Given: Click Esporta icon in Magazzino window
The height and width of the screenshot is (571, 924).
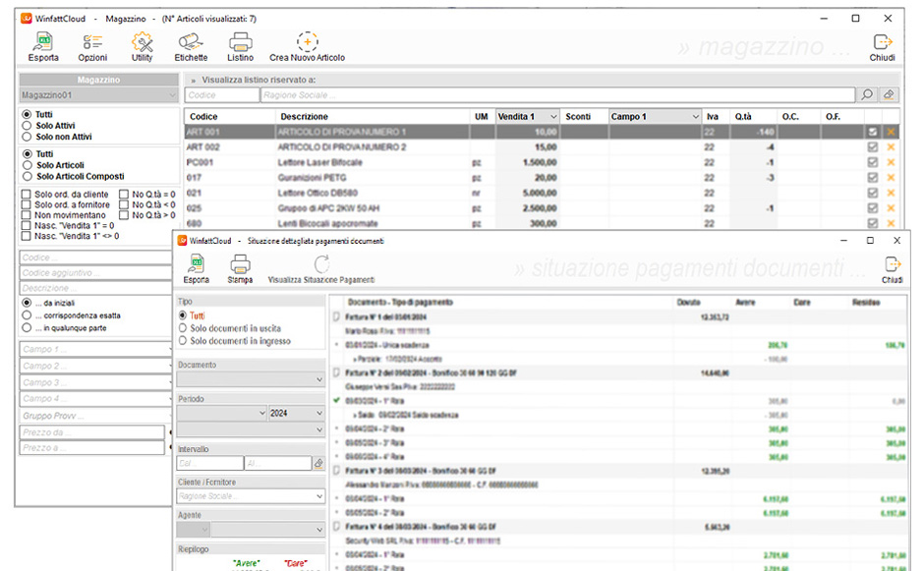Looking at the screenshot, I should point(43,42).
